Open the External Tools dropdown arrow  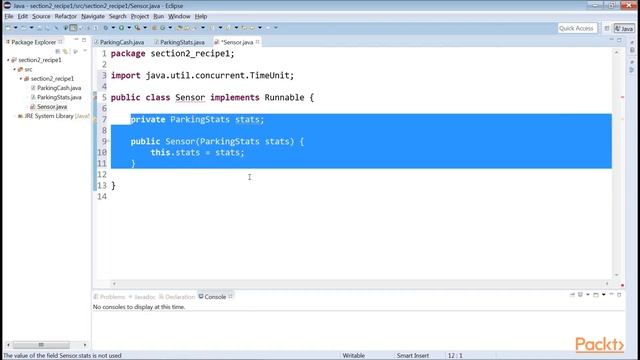click(145, 28)
